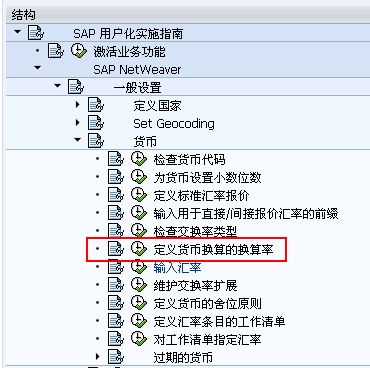Select the 为货币设置小数位数 entry
Screen dimensions: 370x368
(x=207, y=177)
